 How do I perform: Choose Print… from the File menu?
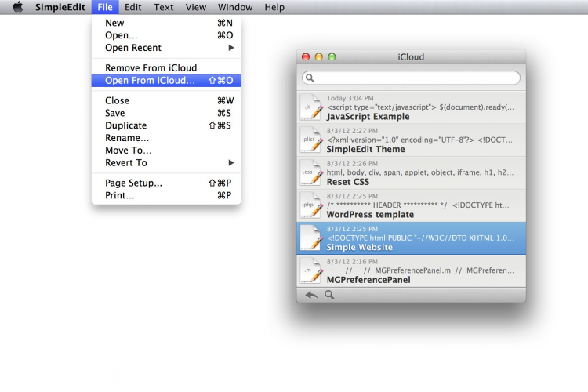[x=166, y=195]
